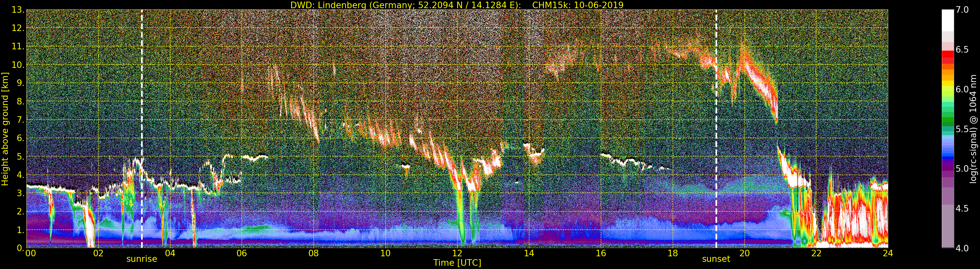
Task: Pick the green 5.5 level on colorbar
Action: pyautogui.click(x=947, y=129)
